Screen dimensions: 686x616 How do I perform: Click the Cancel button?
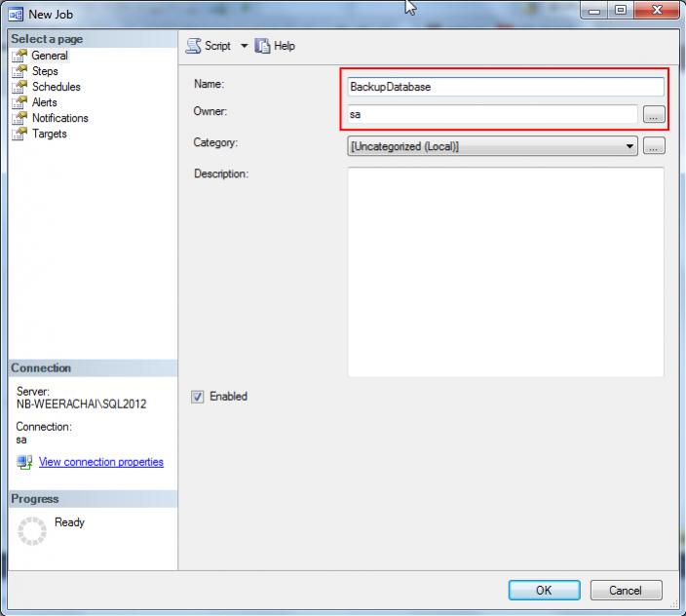coord(626,591)
